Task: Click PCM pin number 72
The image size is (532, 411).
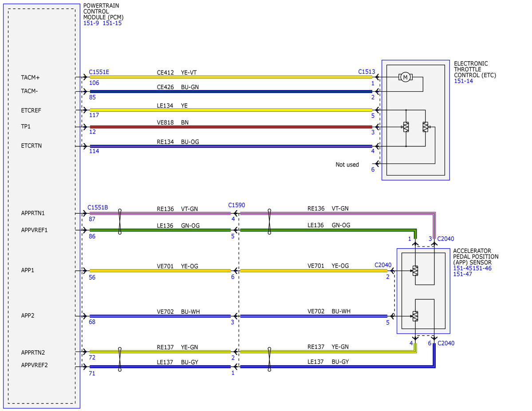Action: tap(92, 357)
